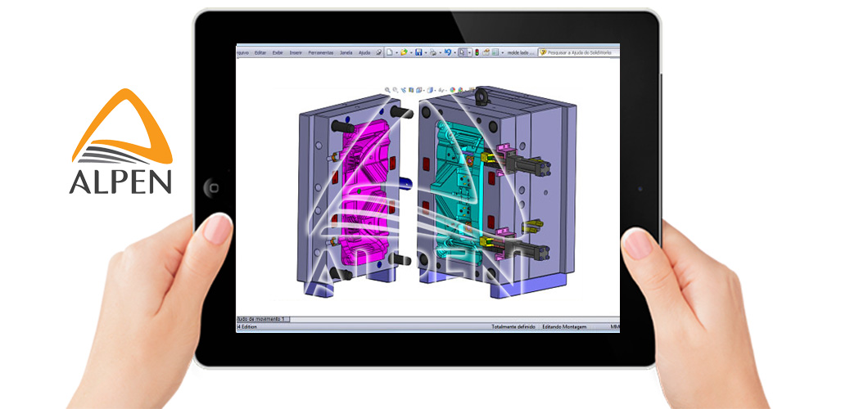Undo the last action with the arrow icon

click(447, 52)
